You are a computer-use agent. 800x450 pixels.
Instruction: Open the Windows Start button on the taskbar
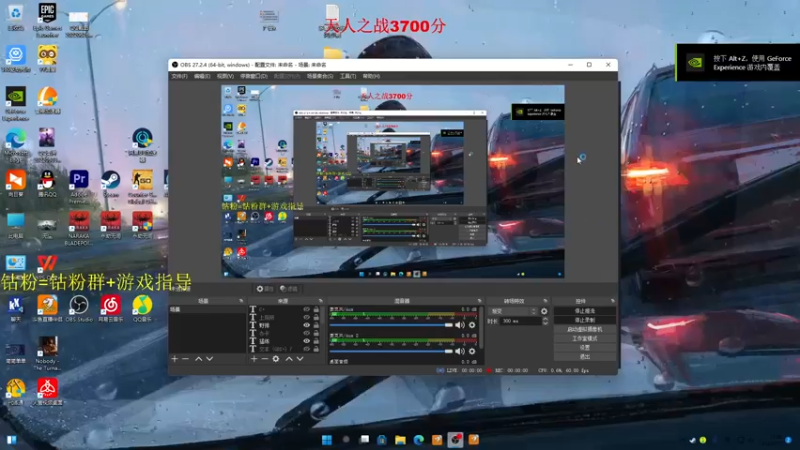tap(327, 440)
